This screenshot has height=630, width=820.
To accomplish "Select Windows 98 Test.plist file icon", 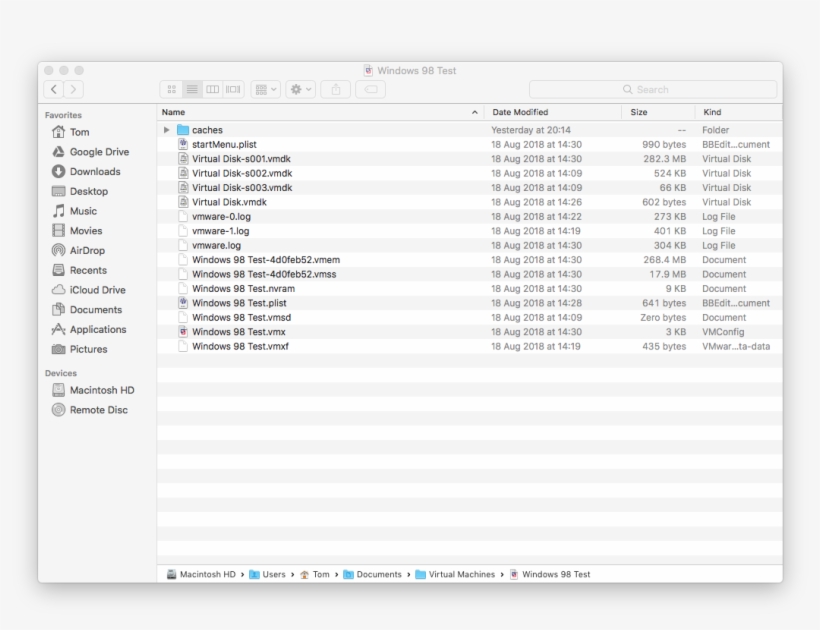I will [183, 303].
